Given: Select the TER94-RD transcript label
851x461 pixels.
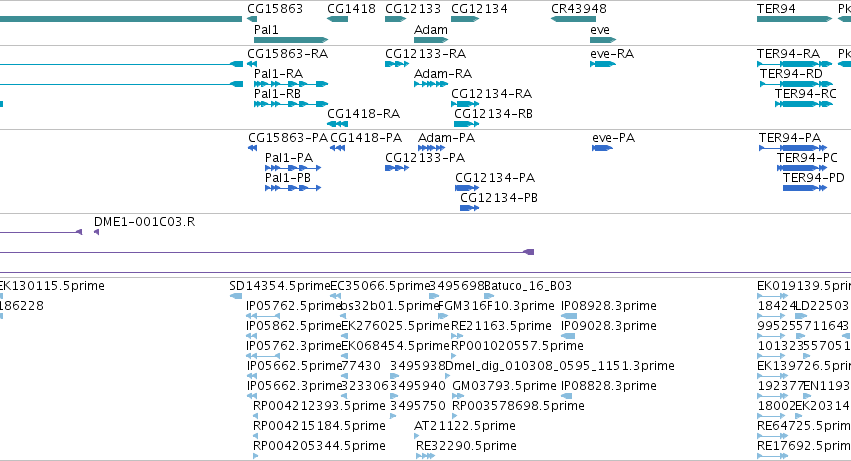Looking at the screenshot, I should (791, 73).
